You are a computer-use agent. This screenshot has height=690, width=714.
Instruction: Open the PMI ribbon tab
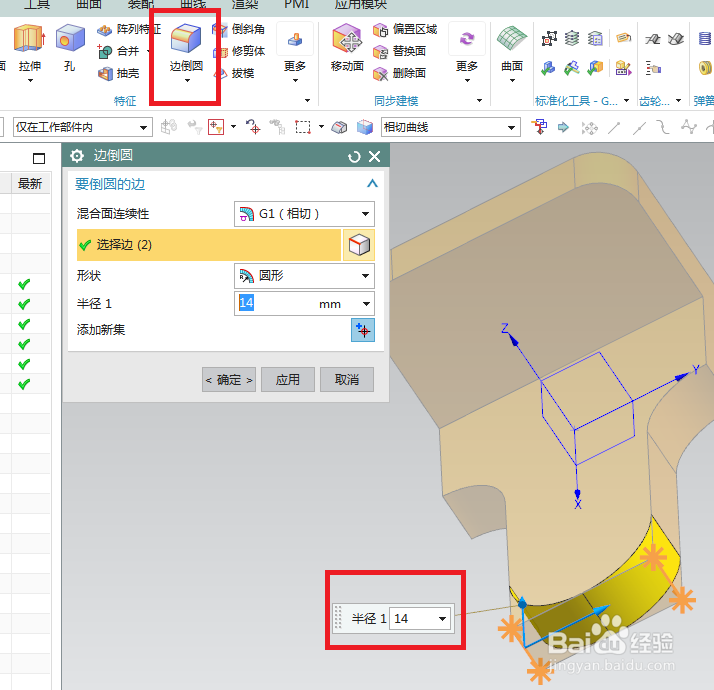(296, 5)
